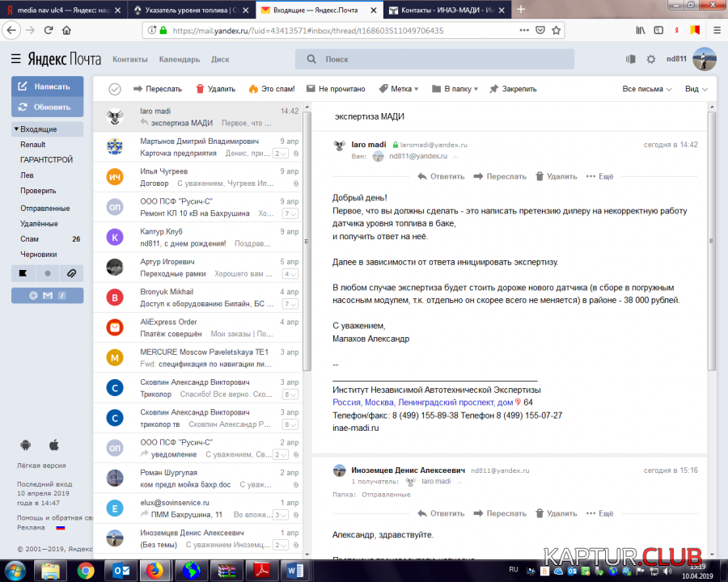Viewport: 728px width, 582px height.
Task: Click the Android app icon
Action: [26, 445]
